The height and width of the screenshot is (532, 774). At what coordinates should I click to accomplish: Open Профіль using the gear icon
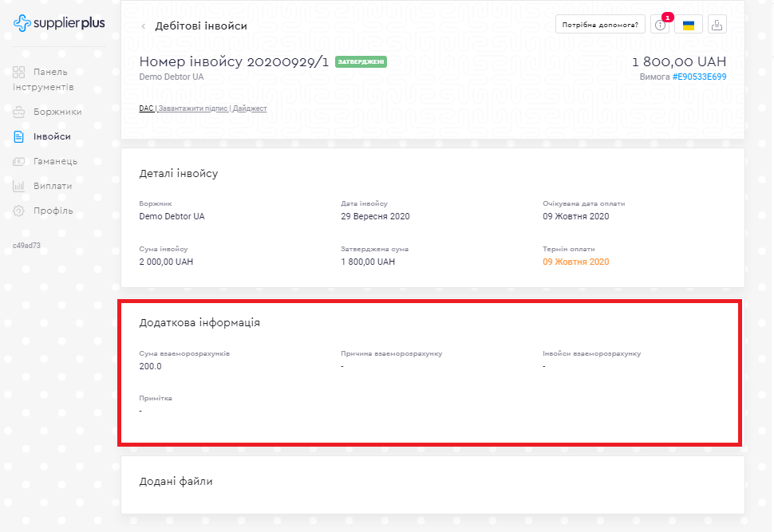click(19, 211)
